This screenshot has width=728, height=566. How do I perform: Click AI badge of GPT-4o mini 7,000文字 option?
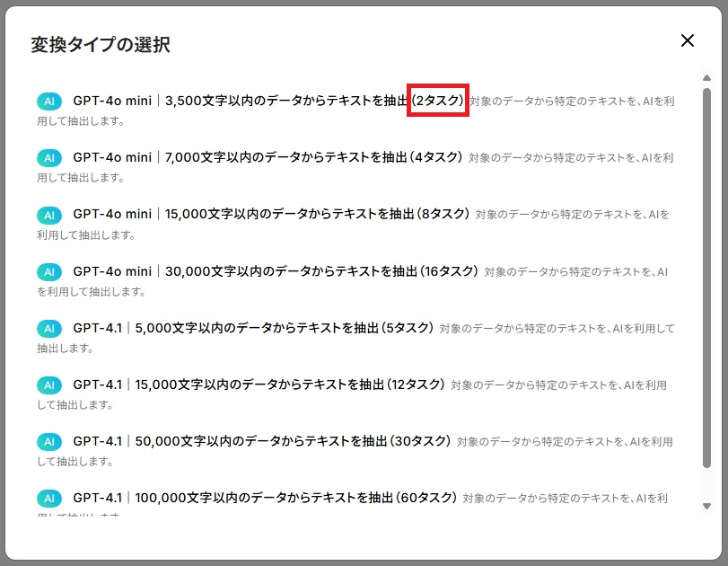(49, 158)
